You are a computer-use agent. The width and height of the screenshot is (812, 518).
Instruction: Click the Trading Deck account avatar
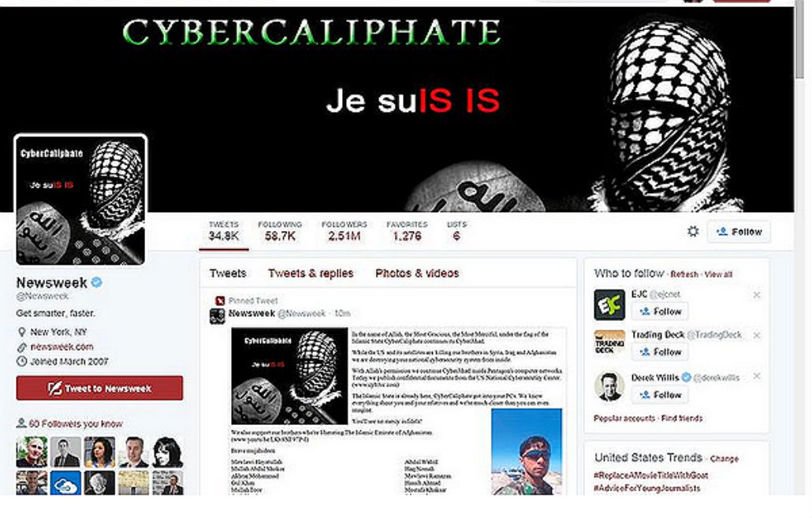click(609, 343)
